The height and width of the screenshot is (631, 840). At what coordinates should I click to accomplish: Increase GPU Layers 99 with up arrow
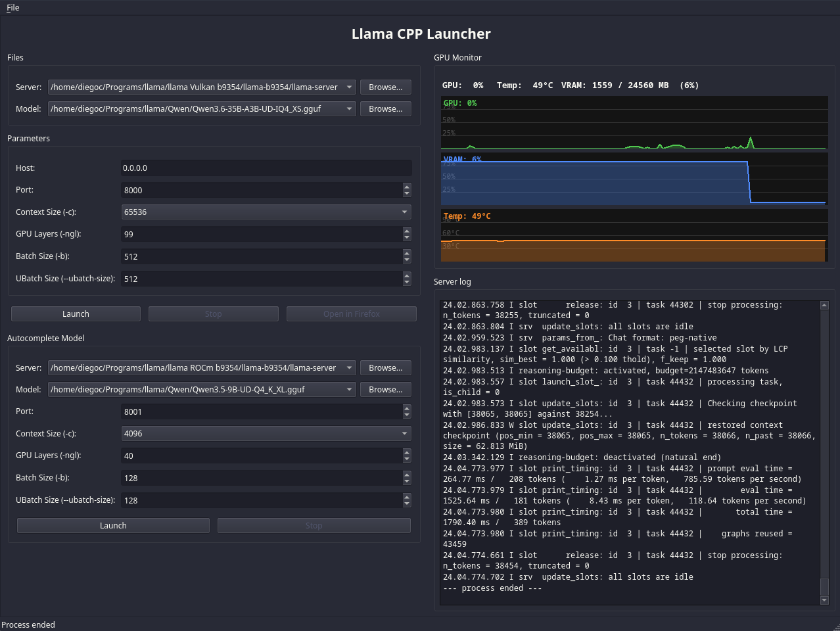[x=407, y=231]
